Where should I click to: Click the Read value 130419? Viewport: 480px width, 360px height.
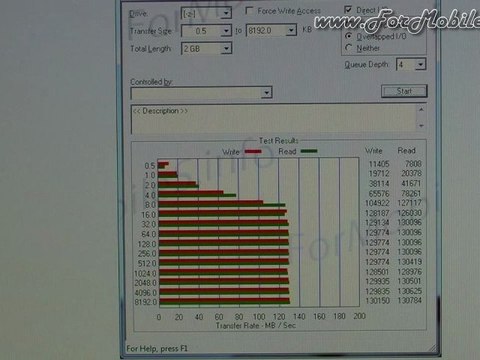pyautogui.click(x=410, y=262)
